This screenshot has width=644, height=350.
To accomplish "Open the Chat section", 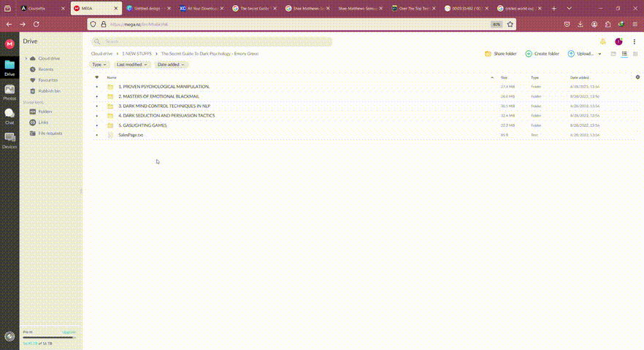I will tap(9, 116).
